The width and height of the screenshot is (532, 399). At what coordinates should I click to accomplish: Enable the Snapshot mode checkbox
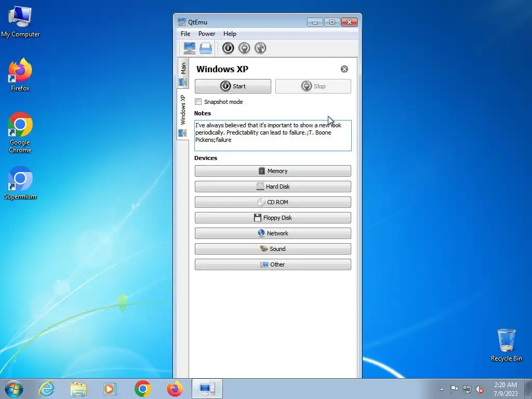coord(198,102)
